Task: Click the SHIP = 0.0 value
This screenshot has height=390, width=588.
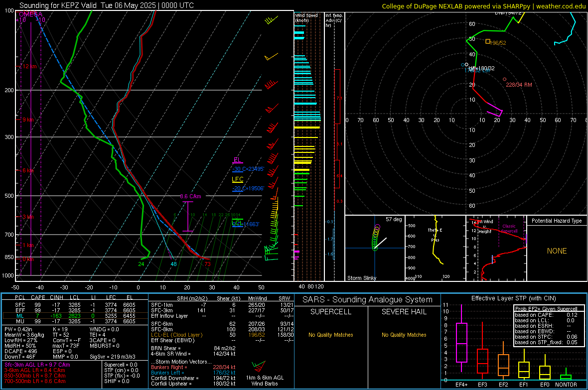Action: coord(117,381)
